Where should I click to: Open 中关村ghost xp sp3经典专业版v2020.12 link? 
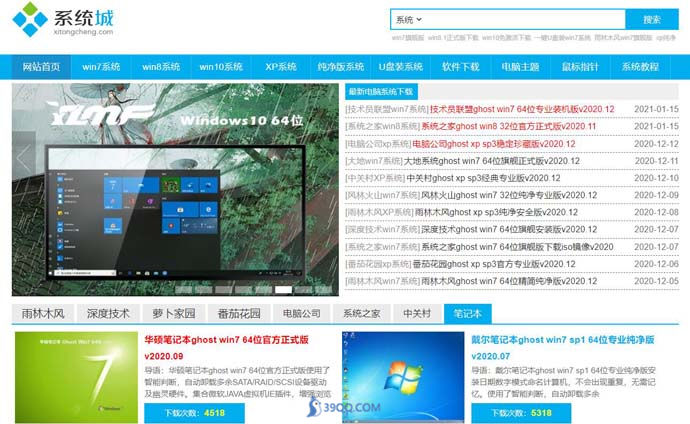tap(483, 178)
